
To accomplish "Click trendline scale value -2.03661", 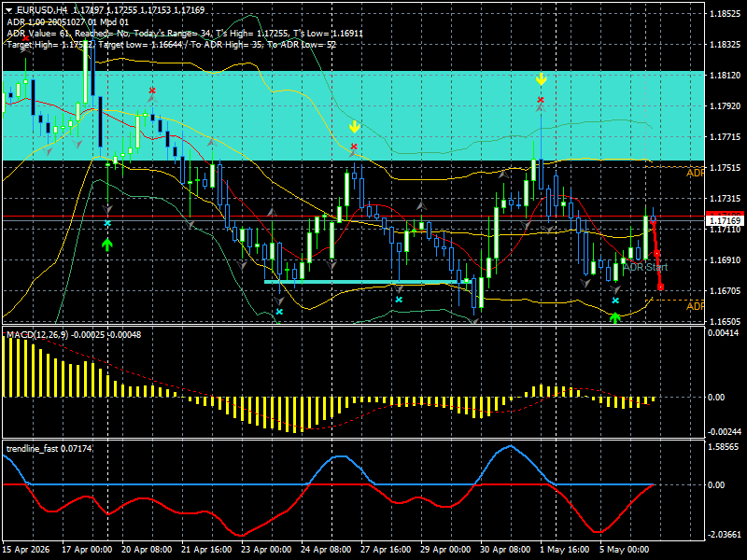I will pos(724,535).
